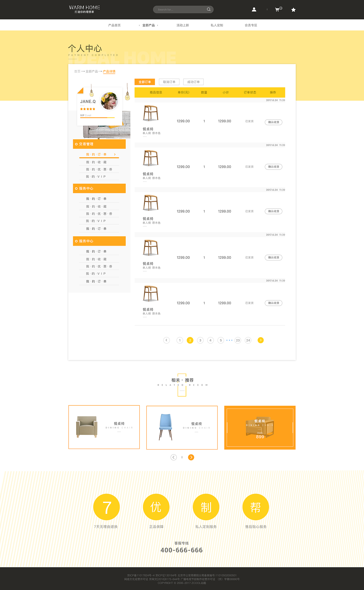The image size is (364, 590).
Task: Go to 产品首页 in navigation
Action: pyautogui.click(x=114, y=25)
